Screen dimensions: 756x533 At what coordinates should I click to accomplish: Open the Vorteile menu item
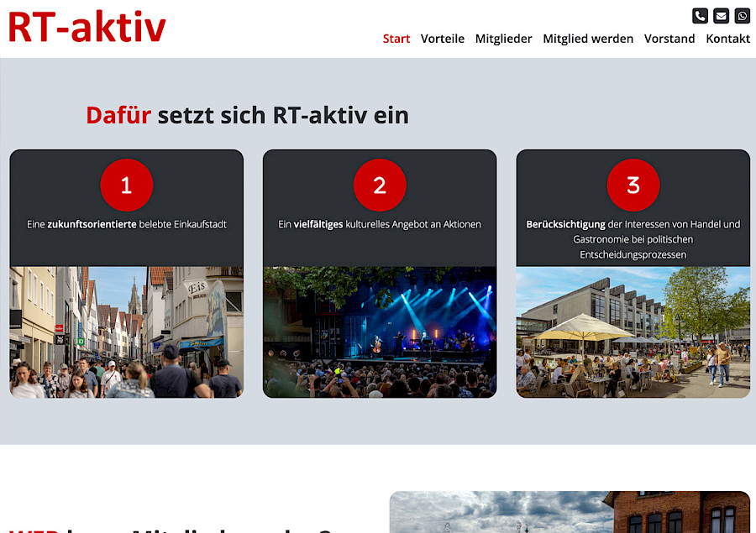tap(442, 39)
